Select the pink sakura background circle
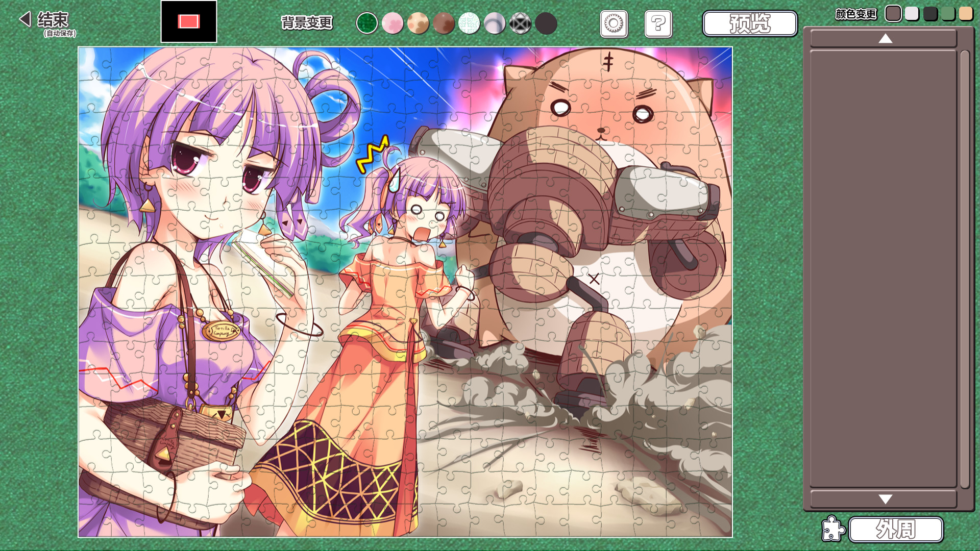The width and height of the screenshot is (980, 551). 392,23
